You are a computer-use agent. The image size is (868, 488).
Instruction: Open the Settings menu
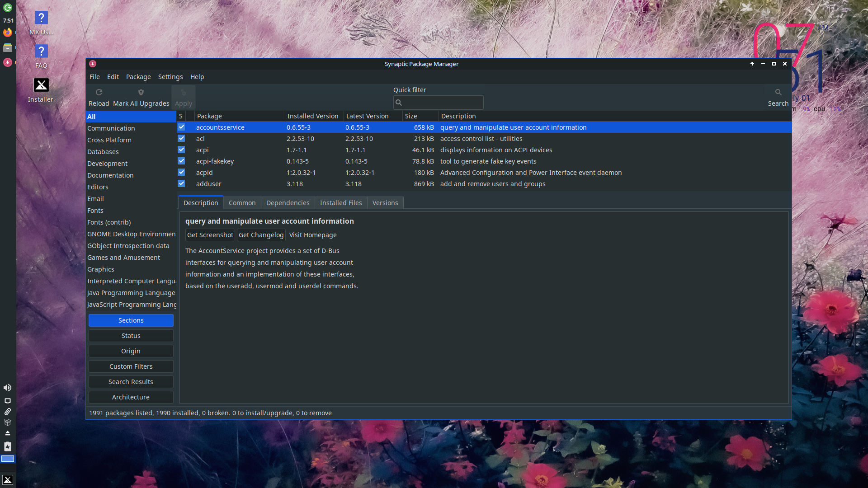tap(170, 77)
